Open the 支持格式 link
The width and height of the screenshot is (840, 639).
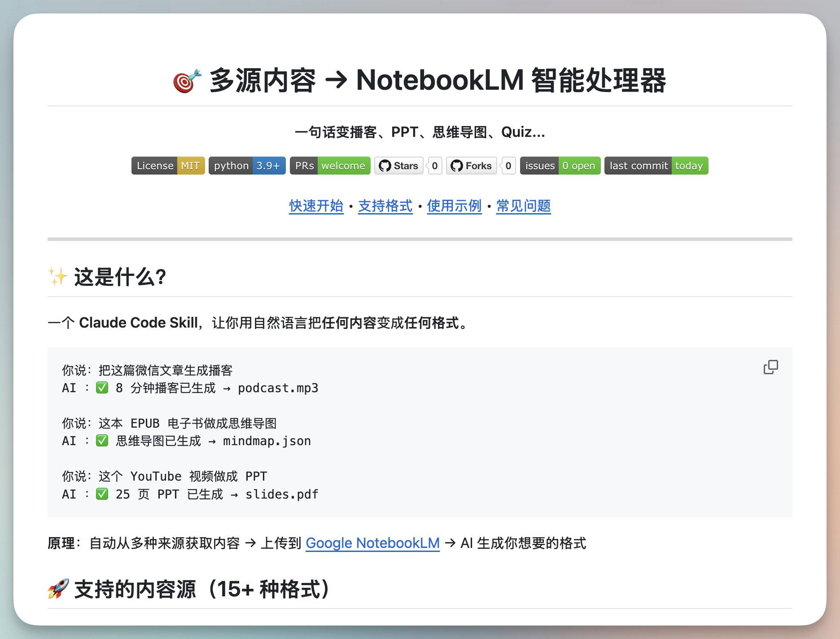(x=385, y=206)
